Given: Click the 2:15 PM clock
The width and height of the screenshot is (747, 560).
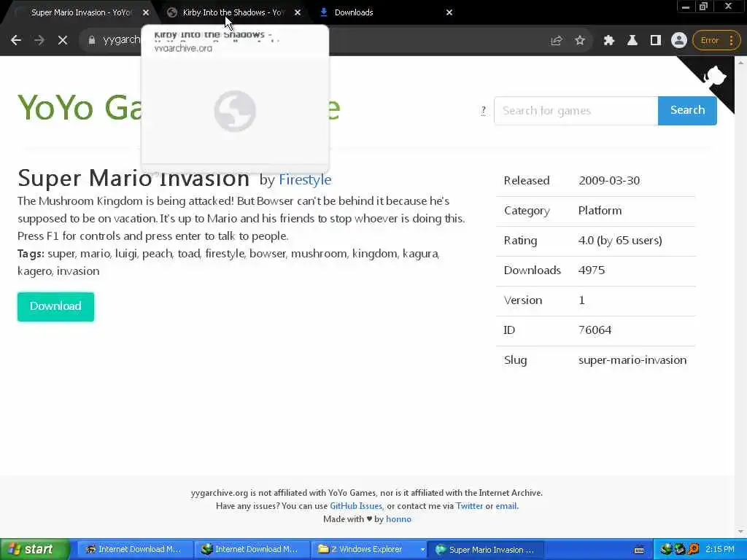Looking at the screenshot, I should [720, 550].
